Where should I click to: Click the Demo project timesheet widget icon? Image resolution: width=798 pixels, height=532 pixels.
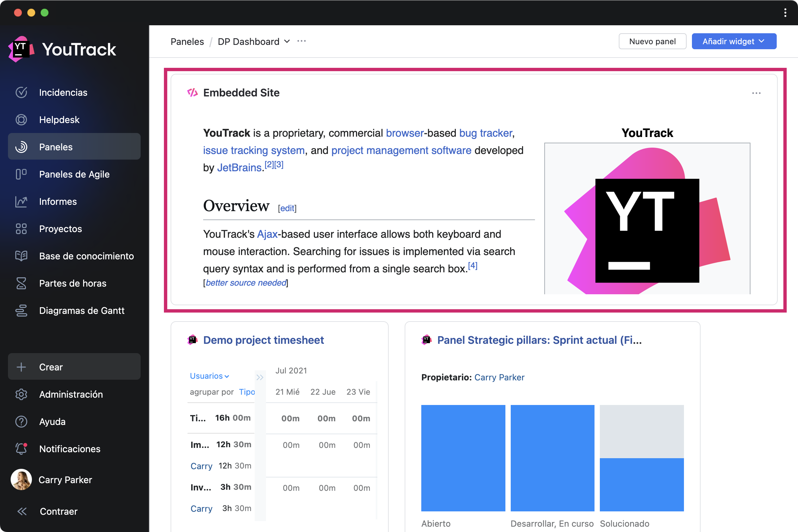click(x=193, y=339)
